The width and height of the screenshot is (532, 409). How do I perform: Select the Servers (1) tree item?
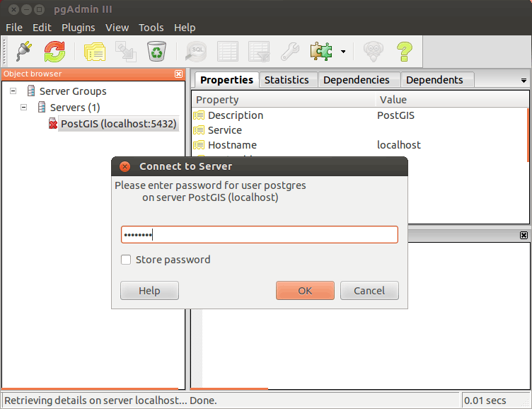75,108
